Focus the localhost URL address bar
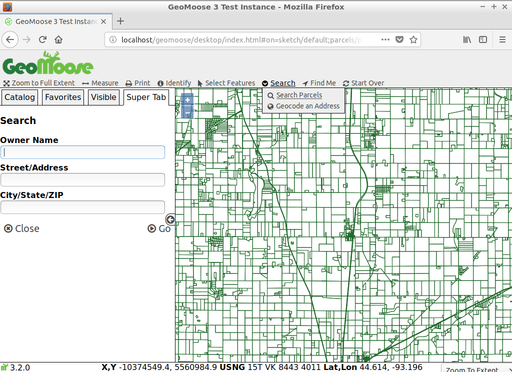Image resolution: width=512 pixels, height=372 pixels. (x=241, y=40)
